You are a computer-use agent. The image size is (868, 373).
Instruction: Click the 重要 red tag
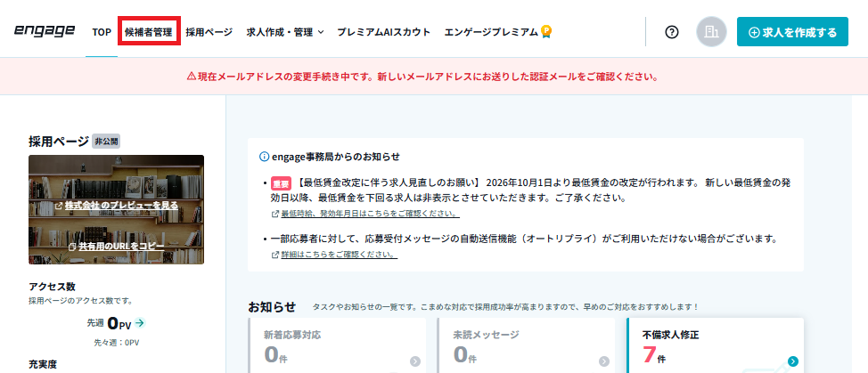click(x=281, y=182)
